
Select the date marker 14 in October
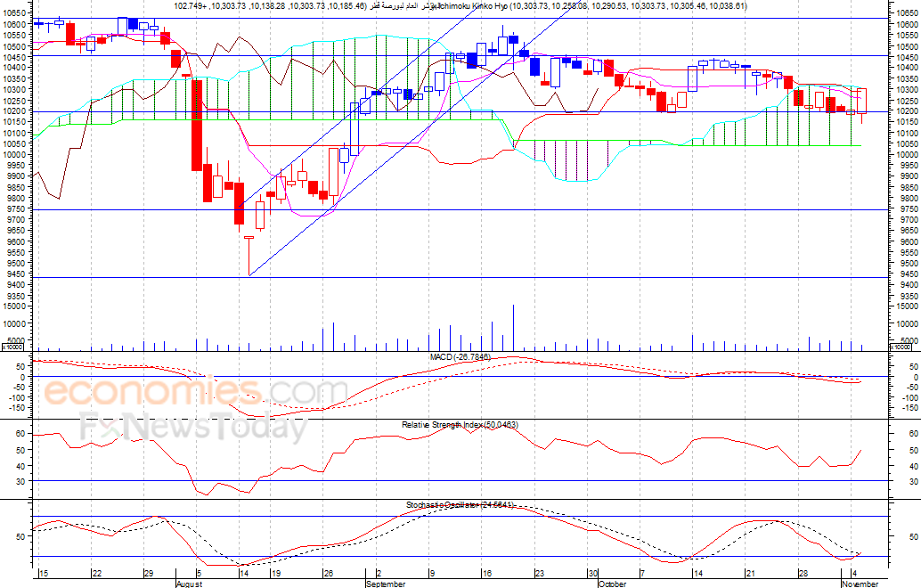click(697, 574)
